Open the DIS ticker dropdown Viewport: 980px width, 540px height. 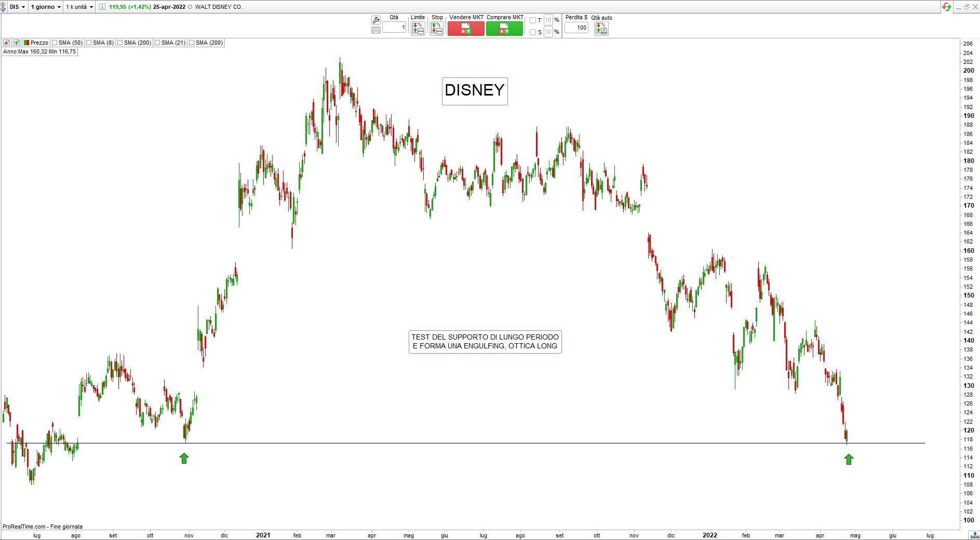[18, 7]
